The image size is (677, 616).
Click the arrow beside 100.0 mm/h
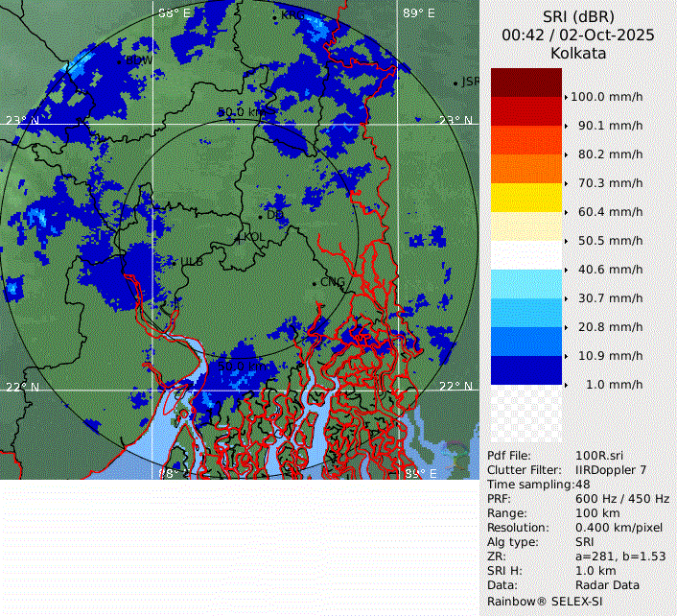tap(566, 97)
